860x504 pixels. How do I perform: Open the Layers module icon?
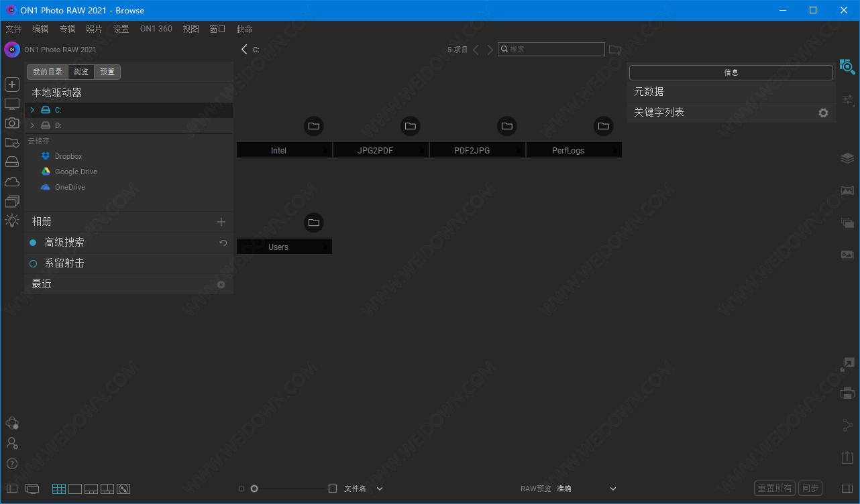click(x=847, y=158)
